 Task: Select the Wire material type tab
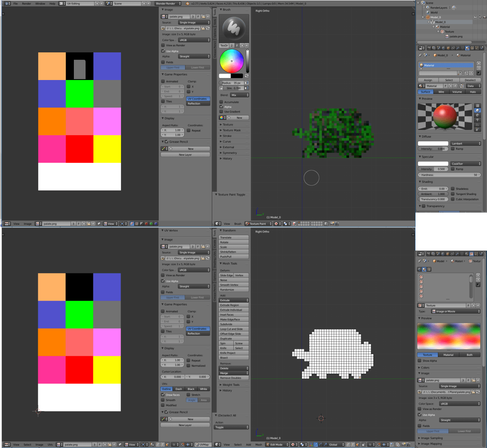(x=441, y=92)
